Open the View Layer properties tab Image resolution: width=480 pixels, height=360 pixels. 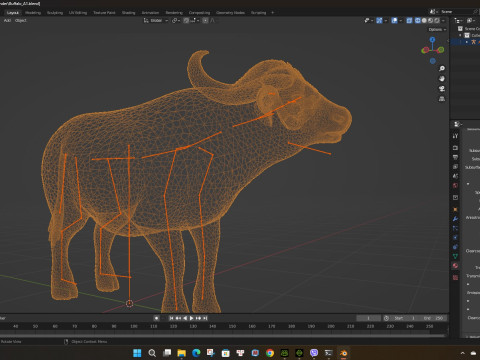(x=455, y=166)
